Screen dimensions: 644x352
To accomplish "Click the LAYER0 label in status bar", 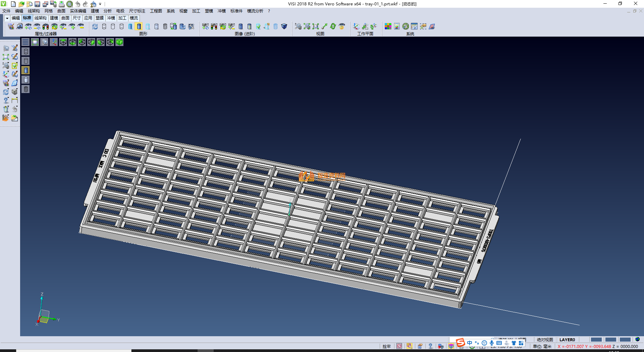I will coord(567,340).
